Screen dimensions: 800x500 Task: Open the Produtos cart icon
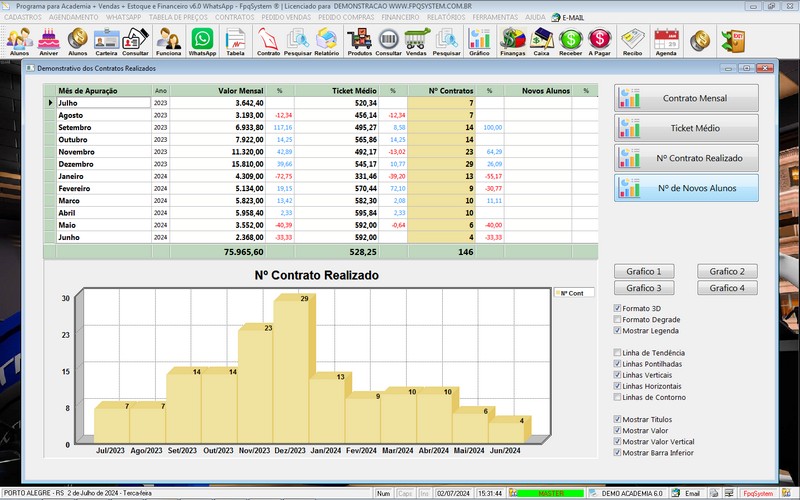pos(360,41)
